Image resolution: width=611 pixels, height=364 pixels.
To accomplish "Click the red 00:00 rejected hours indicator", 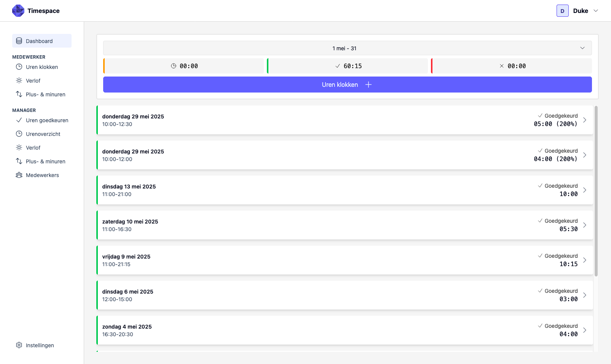I will pyautogui.click(x=513, y=65).
